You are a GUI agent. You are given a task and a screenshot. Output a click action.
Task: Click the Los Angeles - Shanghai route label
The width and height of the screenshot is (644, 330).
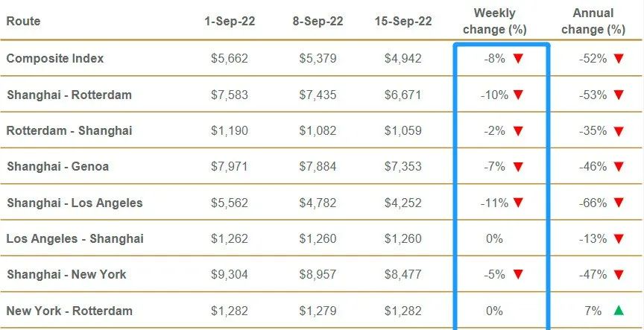(x=75, y=239)
